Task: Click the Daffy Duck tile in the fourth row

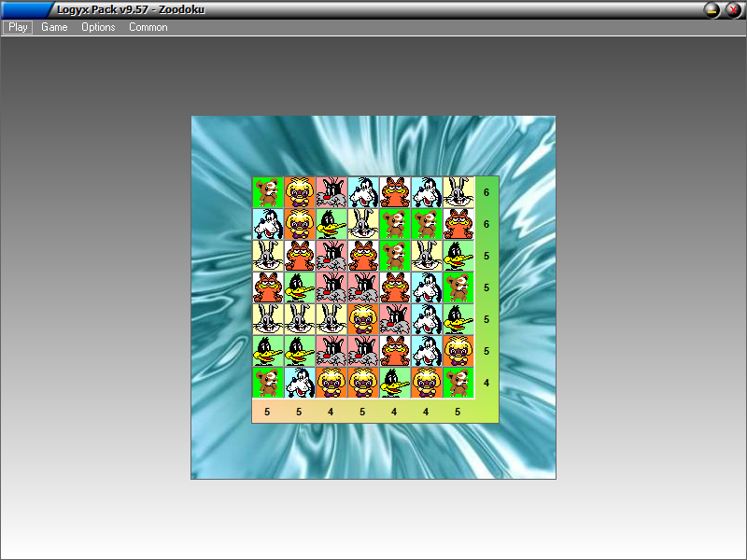Action: [300, 287]
